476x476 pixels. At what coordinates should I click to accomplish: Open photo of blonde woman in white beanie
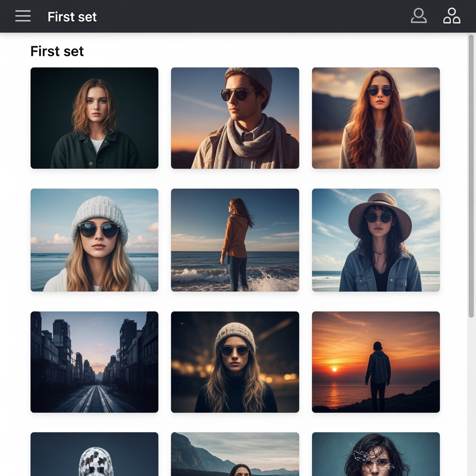[94, 240]
